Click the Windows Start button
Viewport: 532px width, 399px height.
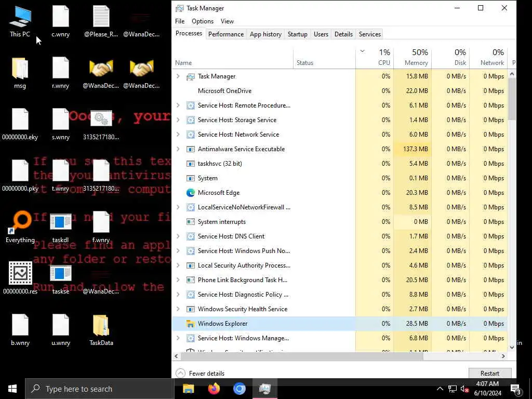[x=12, y=389]
